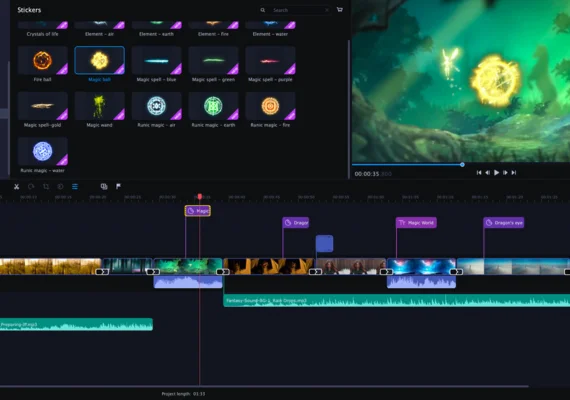Click the timeline horizontal scrollbar
Screen dimensions: 570x400
[x=264, y=386]
